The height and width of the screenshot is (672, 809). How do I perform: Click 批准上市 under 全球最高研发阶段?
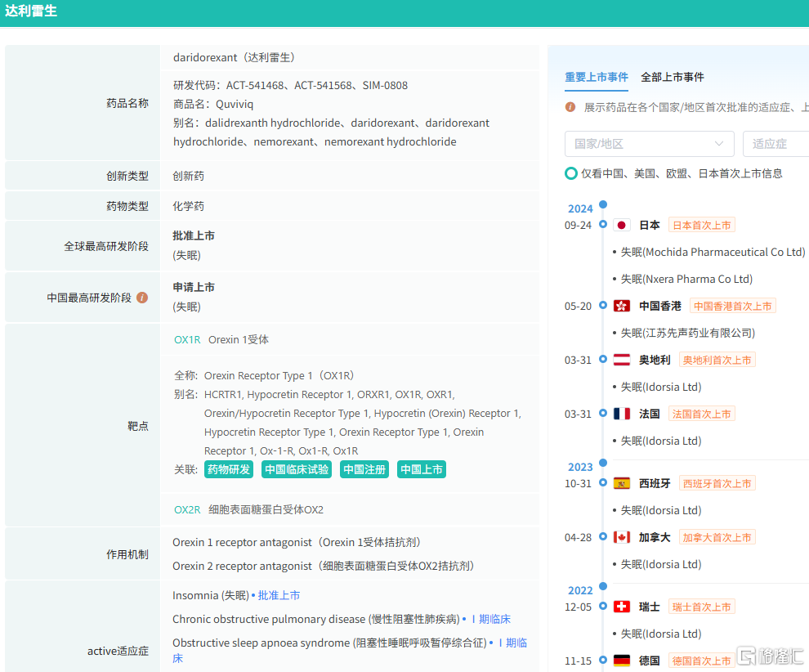point(194,236)
